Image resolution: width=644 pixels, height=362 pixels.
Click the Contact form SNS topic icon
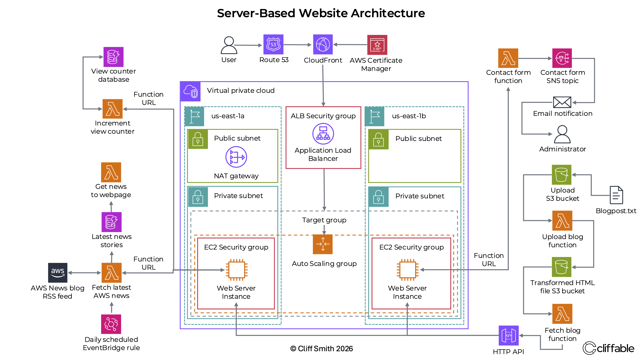(x=562, y=58)
